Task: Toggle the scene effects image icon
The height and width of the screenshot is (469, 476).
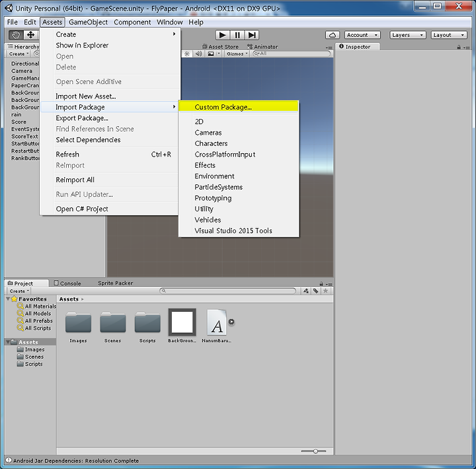Action: [x=211, y=54]
